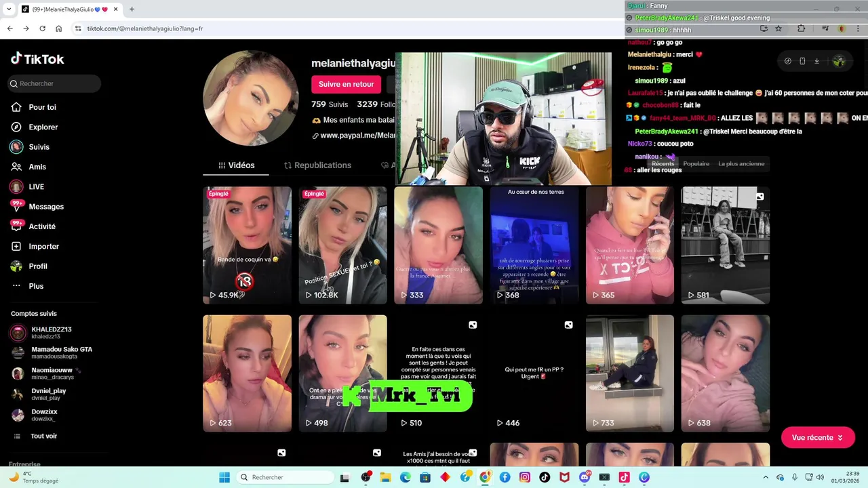
Task: Click the tiktok.com address bar
Action: click(349, 28)
